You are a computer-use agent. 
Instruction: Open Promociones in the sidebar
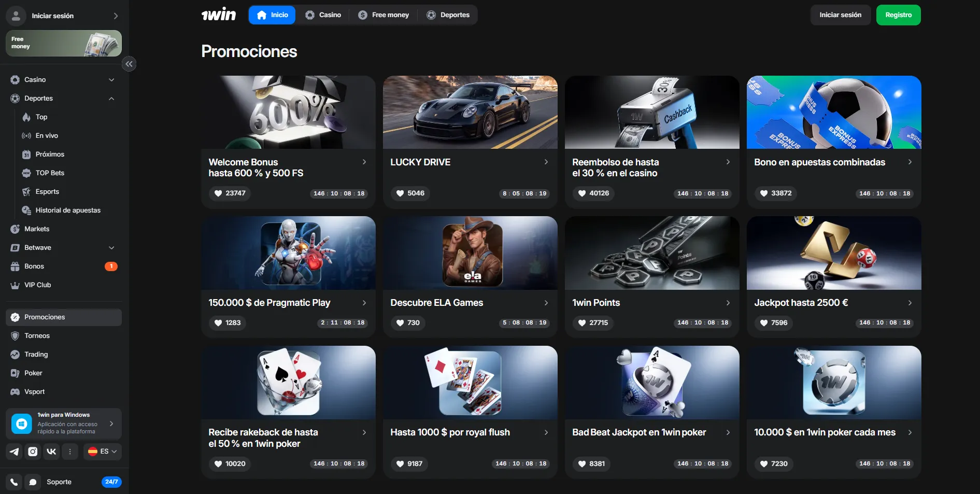coord(64,317)
